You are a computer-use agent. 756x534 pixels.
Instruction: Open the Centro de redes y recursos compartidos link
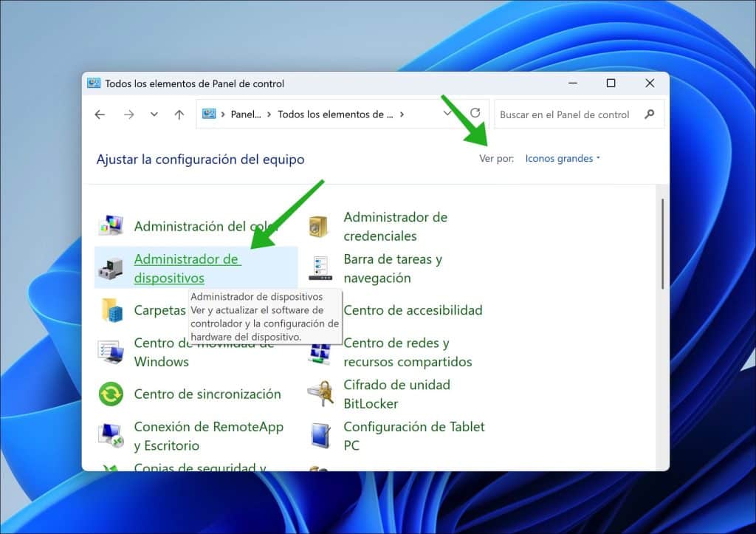pos(408,352)
